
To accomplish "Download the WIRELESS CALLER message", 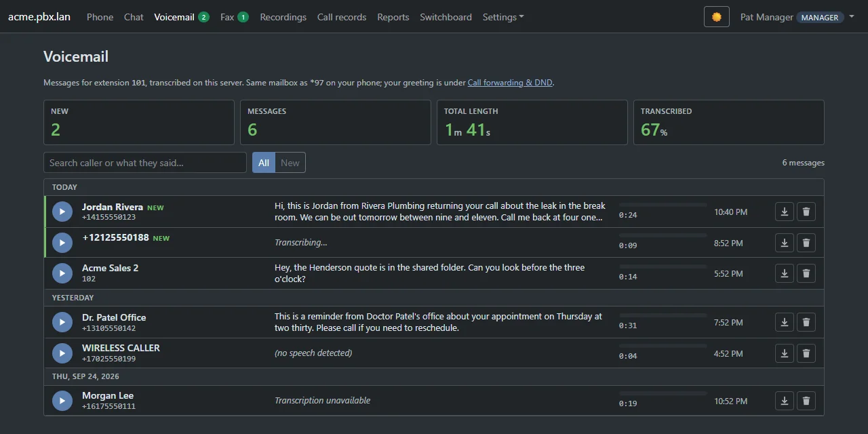I will point(785,353).
